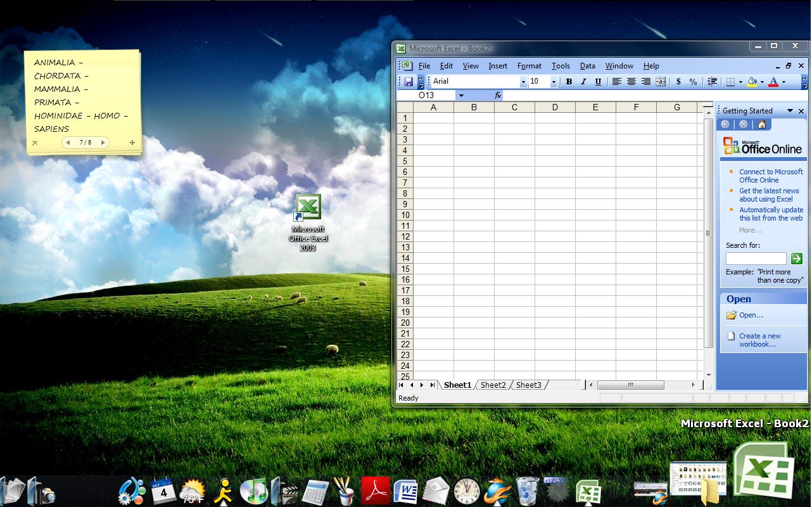Image resolution: width=812 pixels, height=507 pixels.
Task: Click the More... link in task pane
Action: (750, 230)
